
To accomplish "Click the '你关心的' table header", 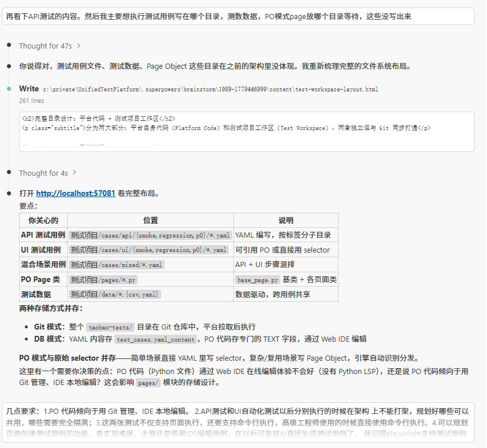I will pos(43,221).
